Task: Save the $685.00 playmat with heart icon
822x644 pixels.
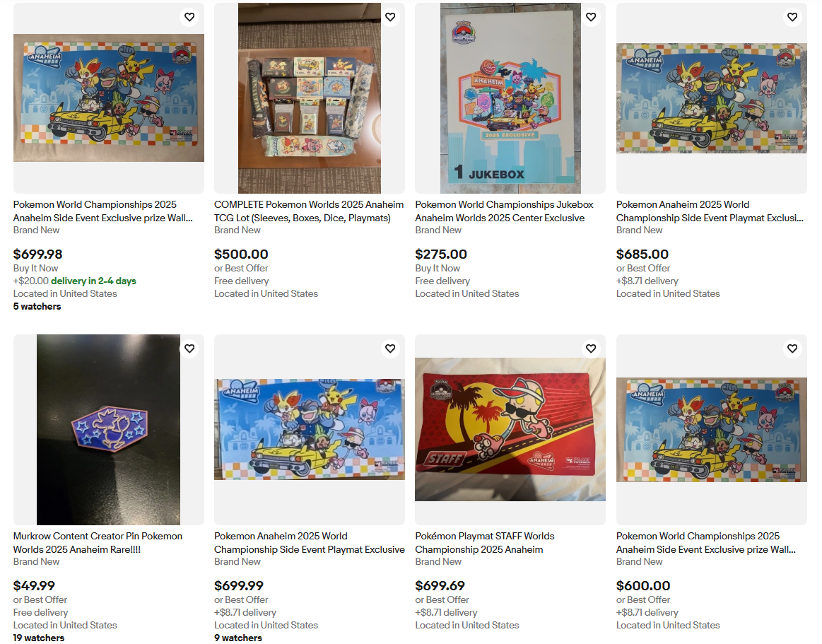Action: tap(792, 17)
